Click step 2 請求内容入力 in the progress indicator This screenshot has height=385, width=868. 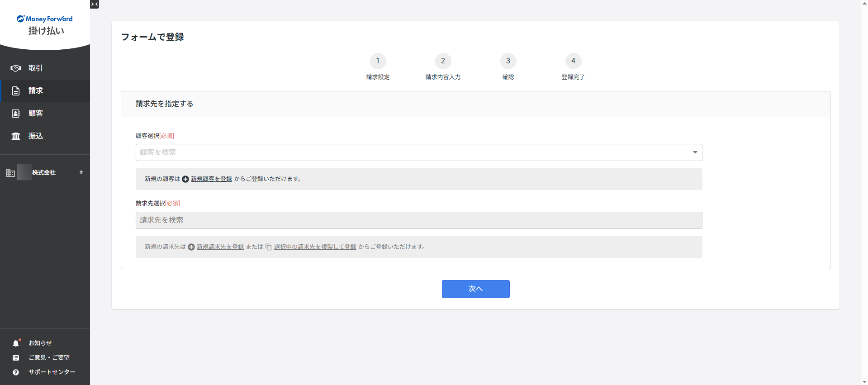click(443, 61)
